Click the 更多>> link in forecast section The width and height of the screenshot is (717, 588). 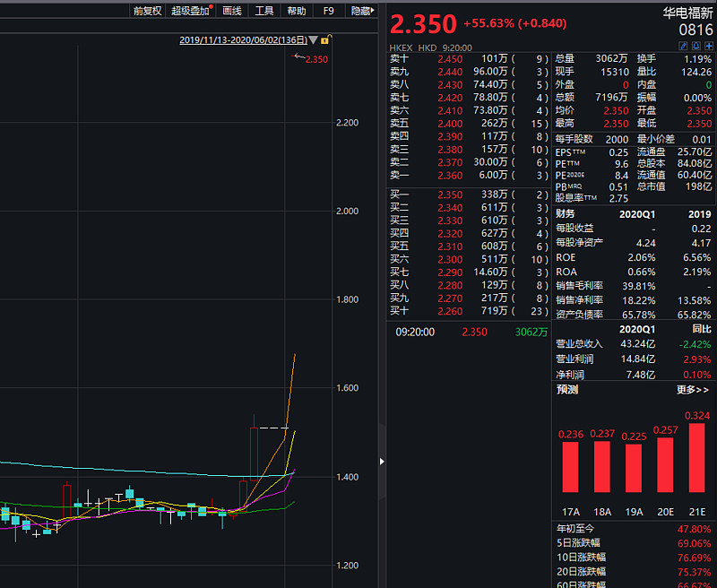click(x=693, y=390)
